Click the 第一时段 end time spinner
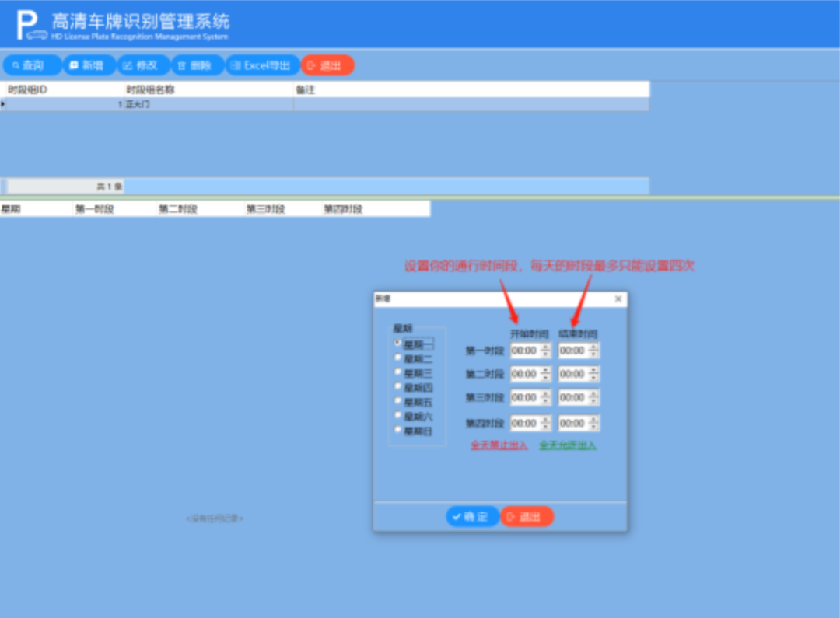 (593, 351)
